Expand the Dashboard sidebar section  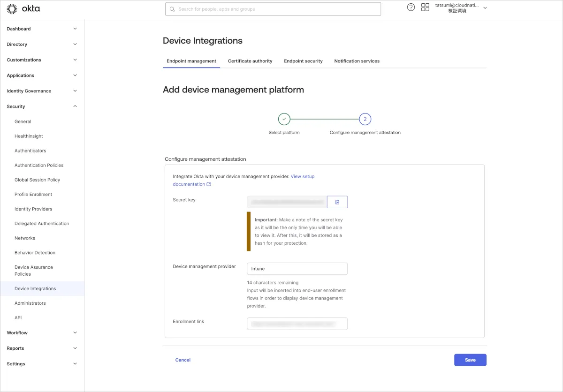75,29
